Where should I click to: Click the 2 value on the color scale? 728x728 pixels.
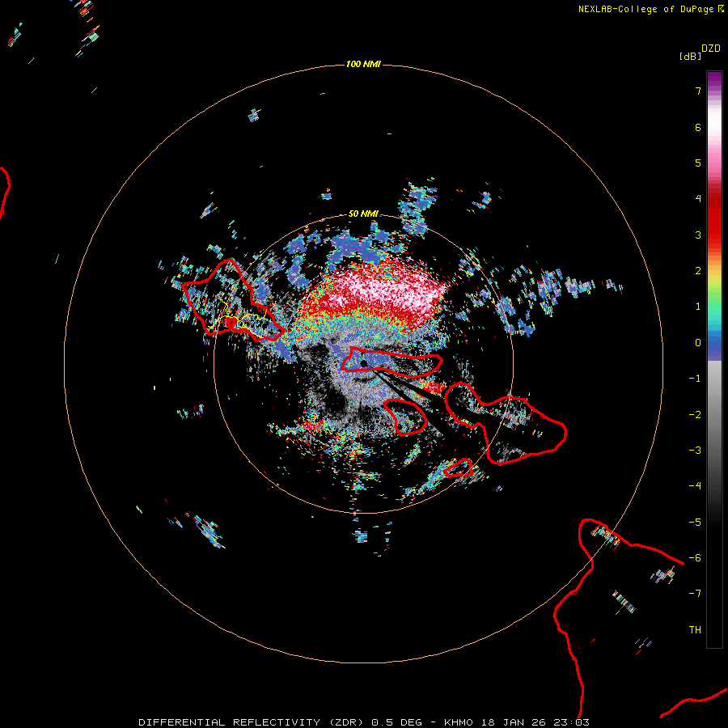point(698,271)
